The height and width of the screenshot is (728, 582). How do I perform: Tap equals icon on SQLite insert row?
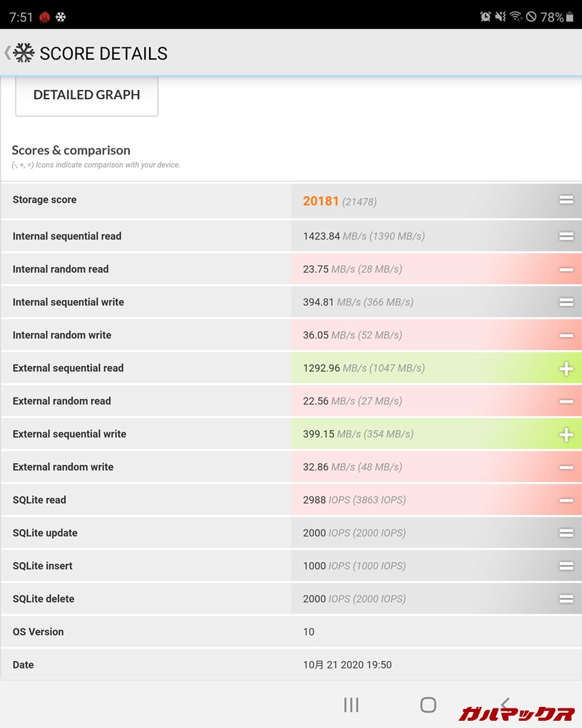coord(566,566)
